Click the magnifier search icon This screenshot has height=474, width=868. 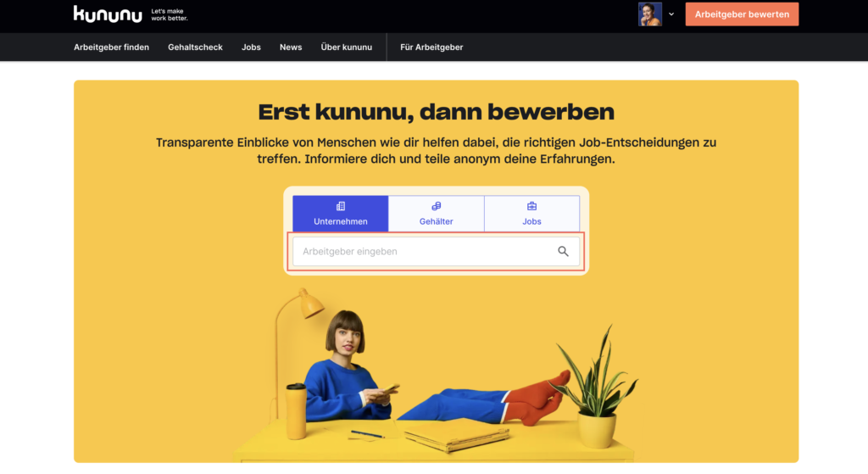563,251
